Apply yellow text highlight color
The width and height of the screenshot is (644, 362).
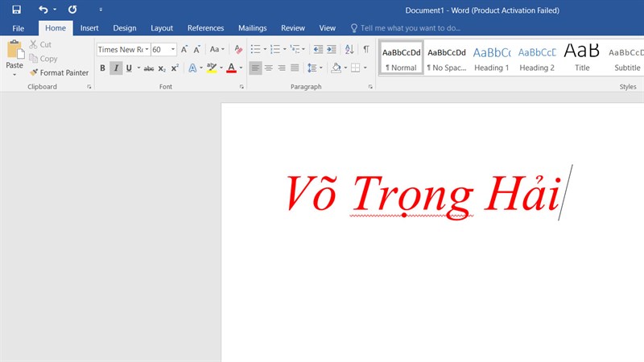tap(212, 68)
